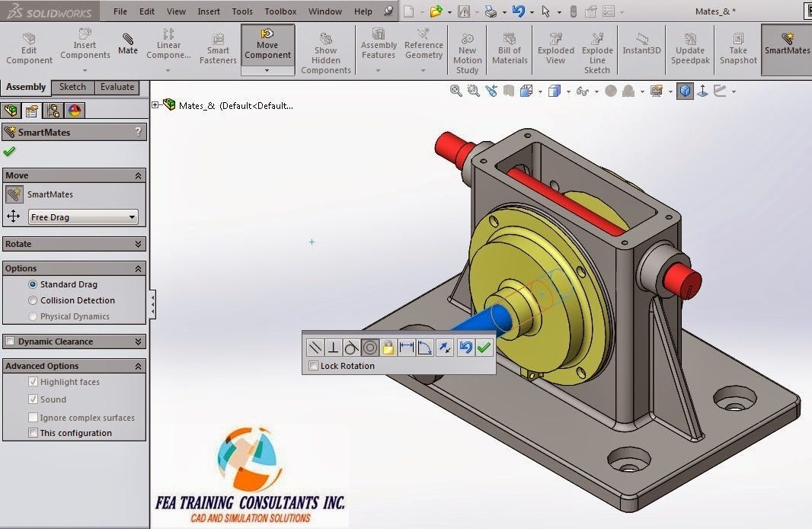Toggle Dynamic Clearance checkbox
The image size is (812, 529).
pyautogui.click(x=10, y=341)
